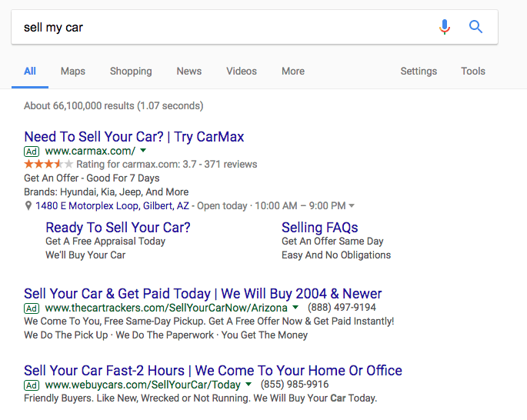Switch to the Maps tab

73,72
